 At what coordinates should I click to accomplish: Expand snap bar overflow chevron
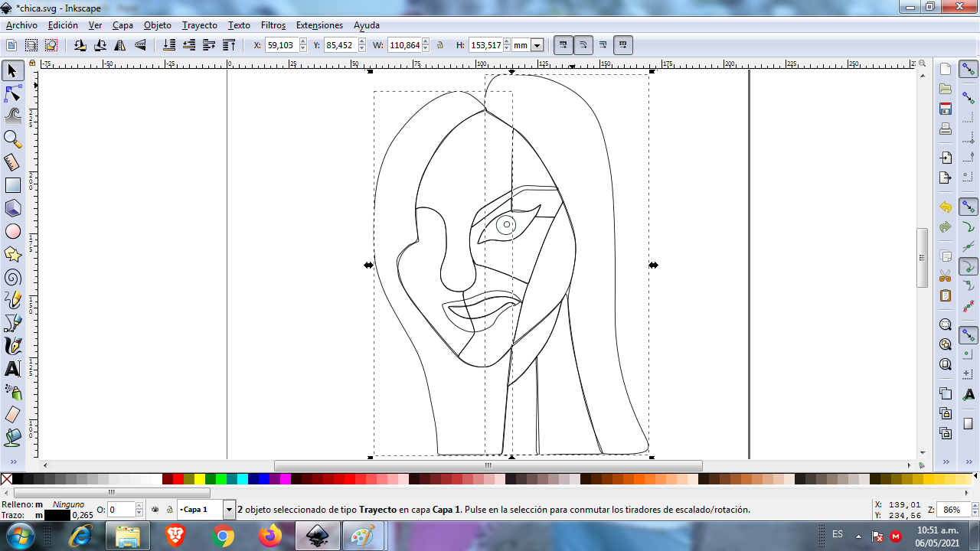tap(969, 462)
